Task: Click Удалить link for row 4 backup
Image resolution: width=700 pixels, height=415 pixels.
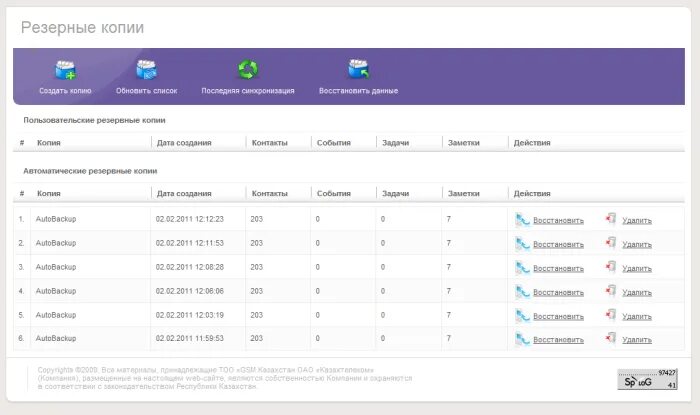Action: [x=637, y=293]
